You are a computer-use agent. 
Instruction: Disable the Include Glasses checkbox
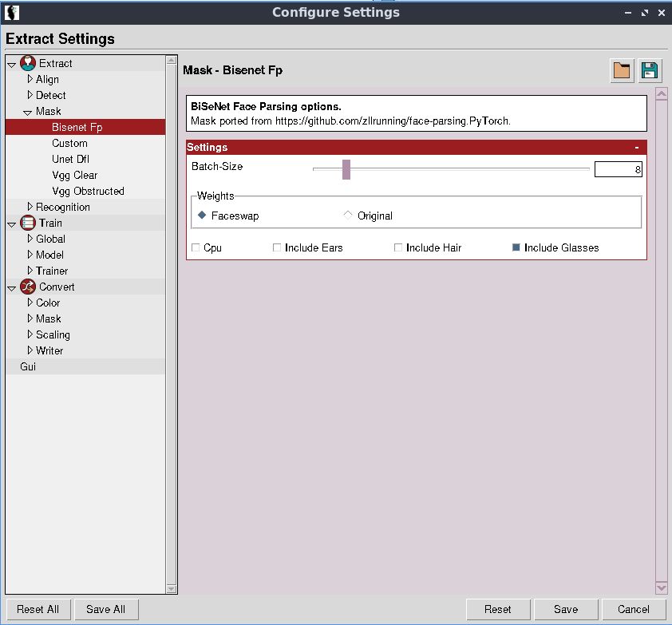point(516,247)
